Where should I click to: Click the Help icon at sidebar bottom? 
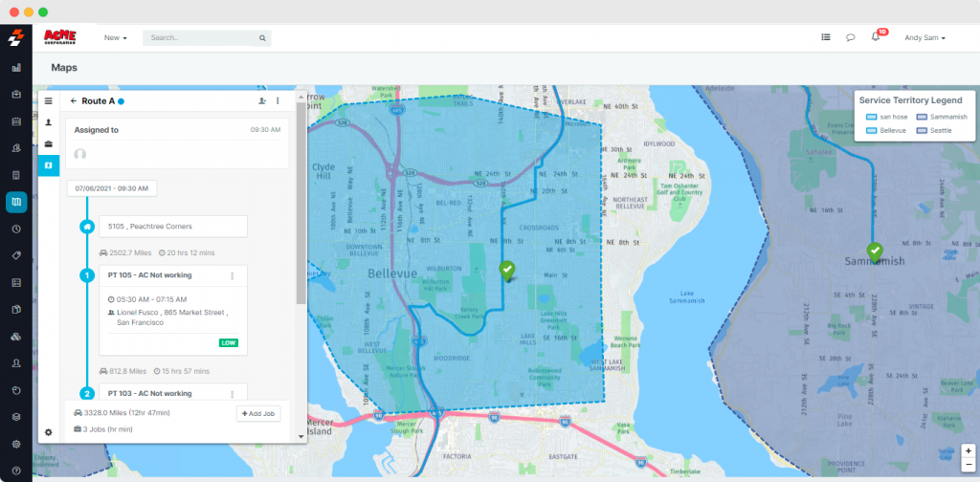click(16, 471)
